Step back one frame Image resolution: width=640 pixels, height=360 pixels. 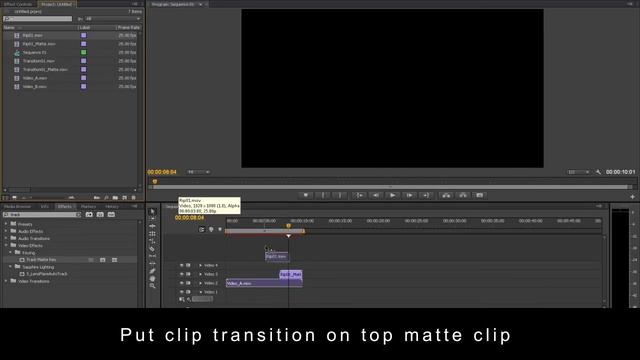tap(376, 196)
